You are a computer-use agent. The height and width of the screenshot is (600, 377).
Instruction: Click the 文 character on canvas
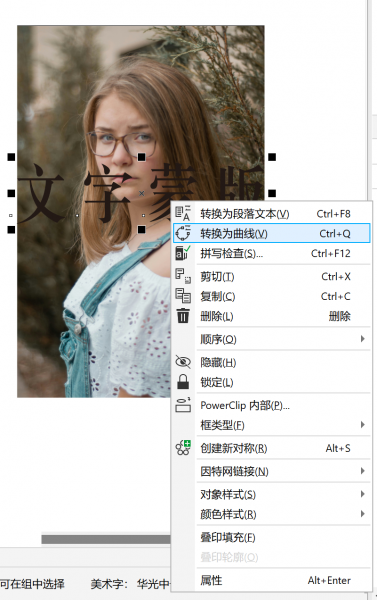coord(41,193)
